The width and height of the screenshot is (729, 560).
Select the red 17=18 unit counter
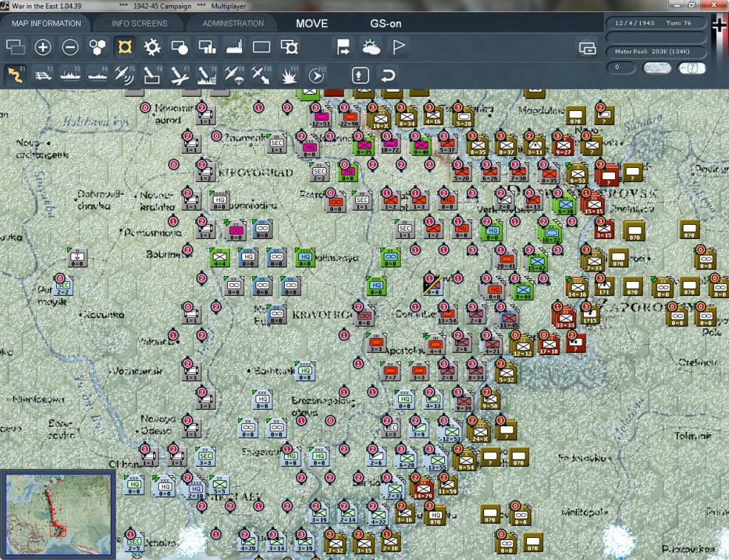pos(549,345)
